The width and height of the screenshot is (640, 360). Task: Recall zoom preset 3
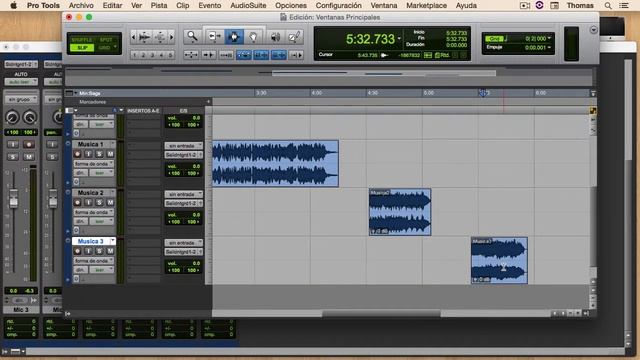153,55
